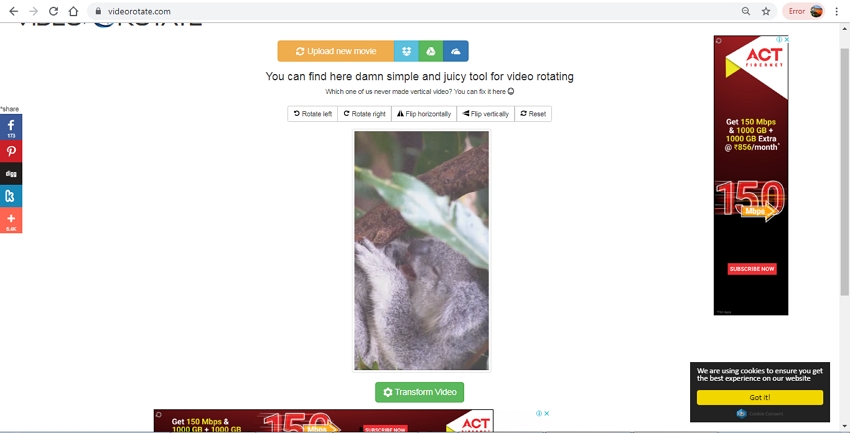850x433 pixels.
Task: Bookmark this page with star icon
Action: coord(766,11)
